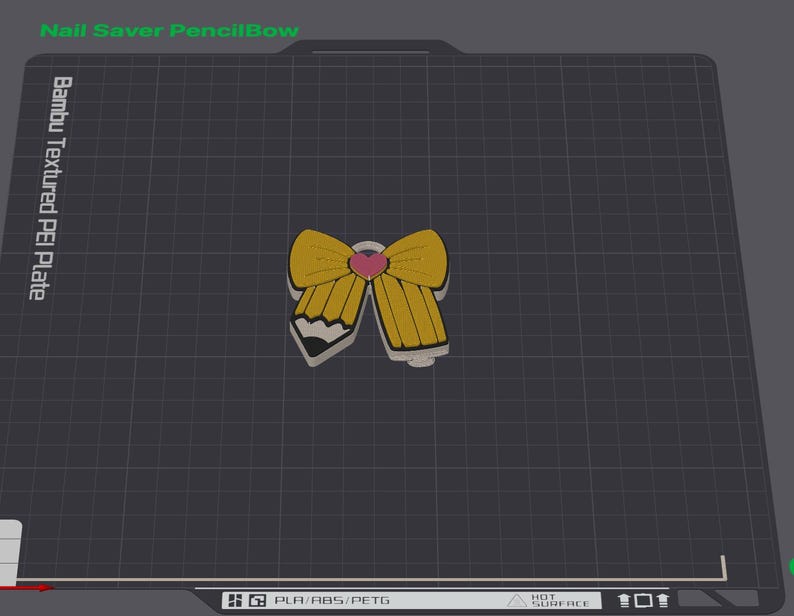Select the yellow left bow loop
This screenshot has height=616, width=794.
[320, 261]
